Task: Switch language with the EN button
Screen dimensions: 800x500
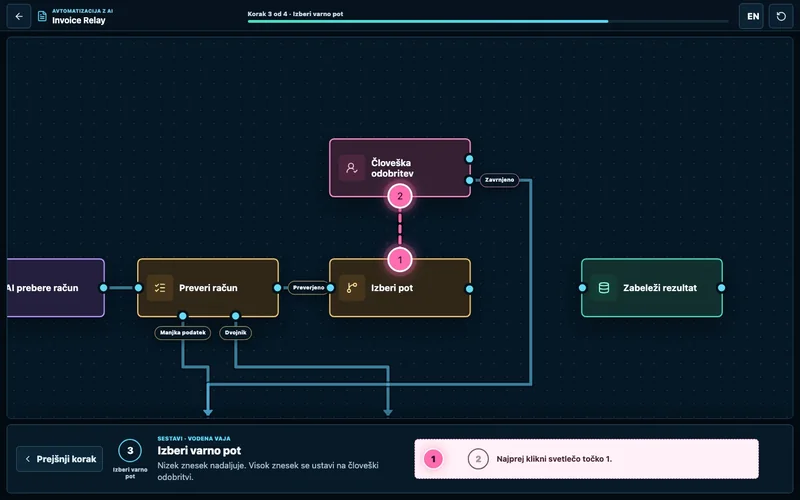Action: [x=753, y=16]
